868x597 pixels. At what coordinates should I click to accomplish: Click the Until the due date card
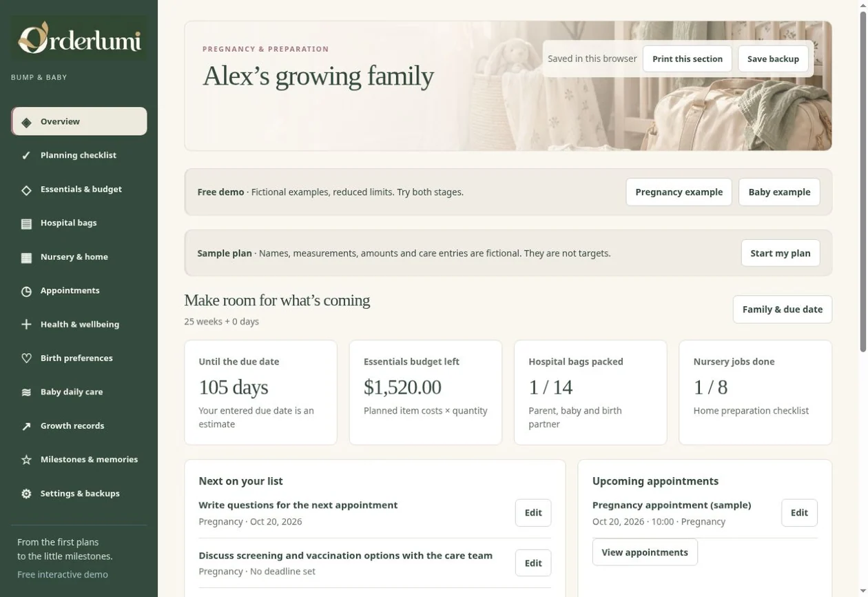pos(260,392)
